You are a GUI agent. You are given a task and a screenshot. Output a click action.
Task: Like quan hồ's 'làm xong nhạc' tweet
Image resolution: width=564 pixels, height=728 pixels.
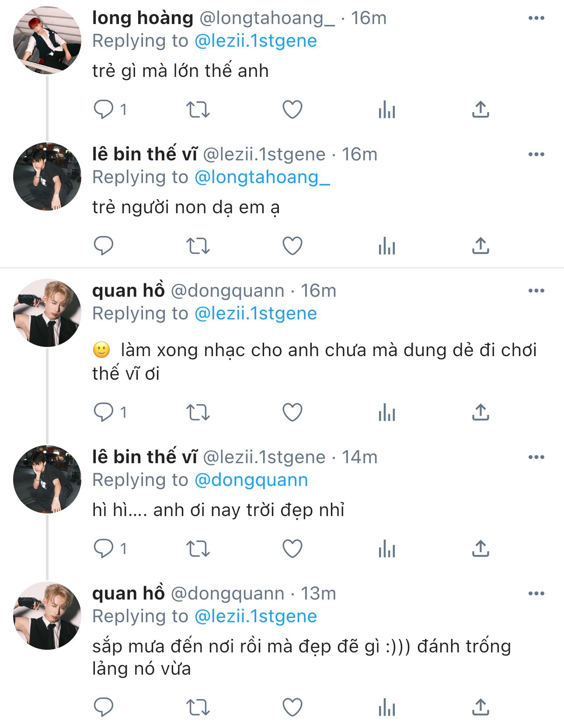pos(292,412)
